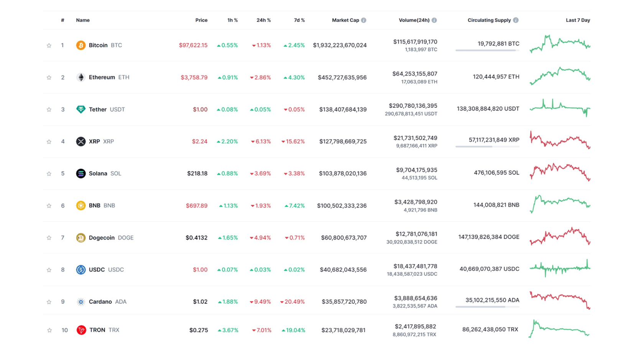Click XRP circulating supply progress bar

(x=487, y=146)
